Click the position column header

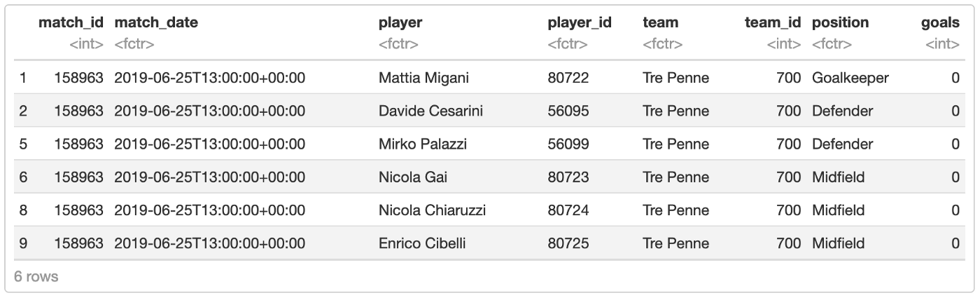(840, 22)
